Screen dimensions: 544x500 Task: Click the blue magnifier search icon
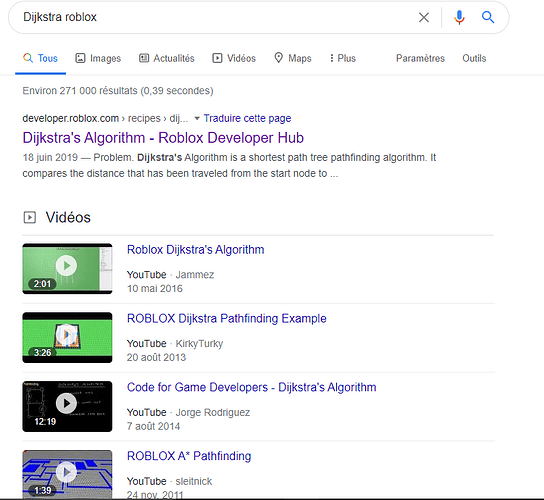click(488, 17)
